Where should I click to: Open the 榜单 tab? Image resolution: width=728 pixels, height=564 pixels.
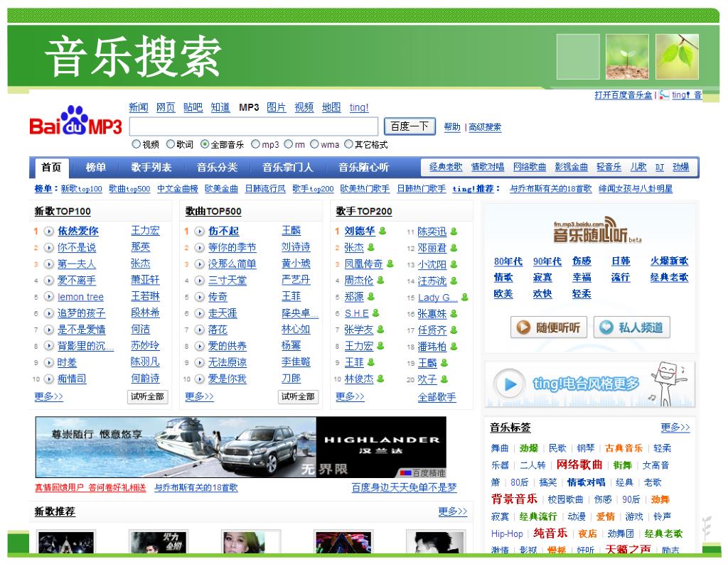coord(96,168)
